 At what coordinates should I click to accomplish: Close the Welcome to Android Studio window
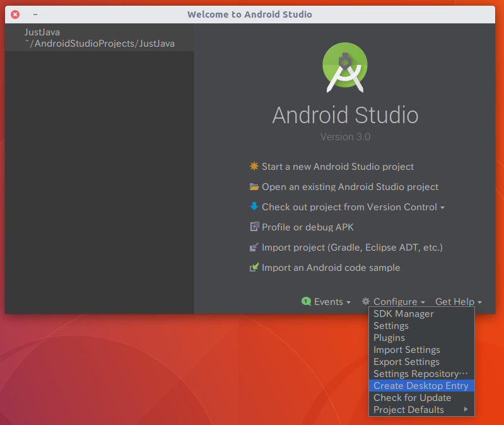click(15, 14)
